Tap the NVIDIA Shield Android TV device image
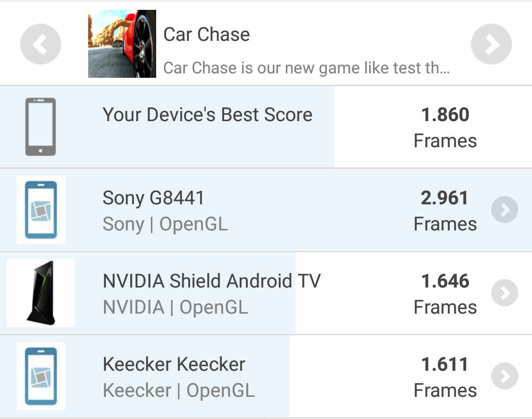Screen dimensions: 532x419 [41, 293]
